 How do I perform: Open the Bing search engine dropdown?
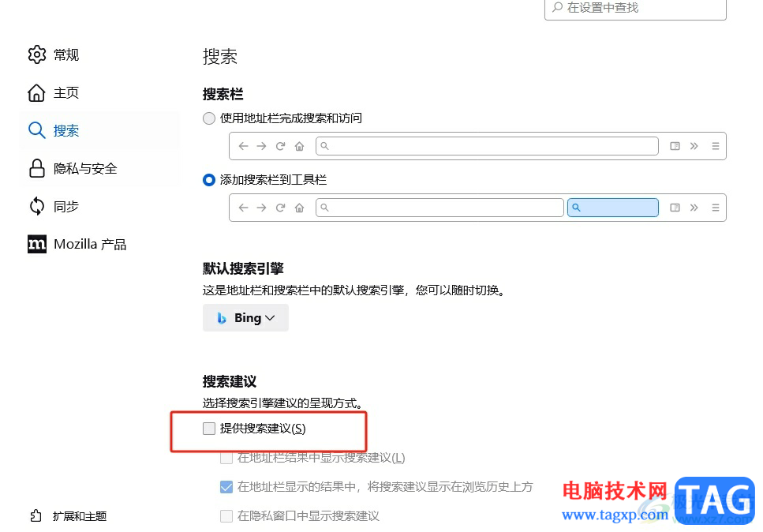click(245, 318)
